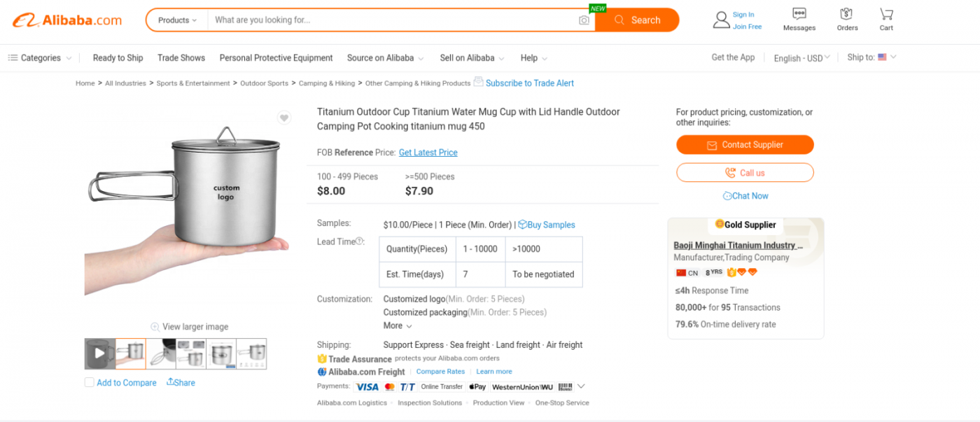Click the Chat Now icon link
This screenshot has width=980, height=422.
tap(745, 196)
